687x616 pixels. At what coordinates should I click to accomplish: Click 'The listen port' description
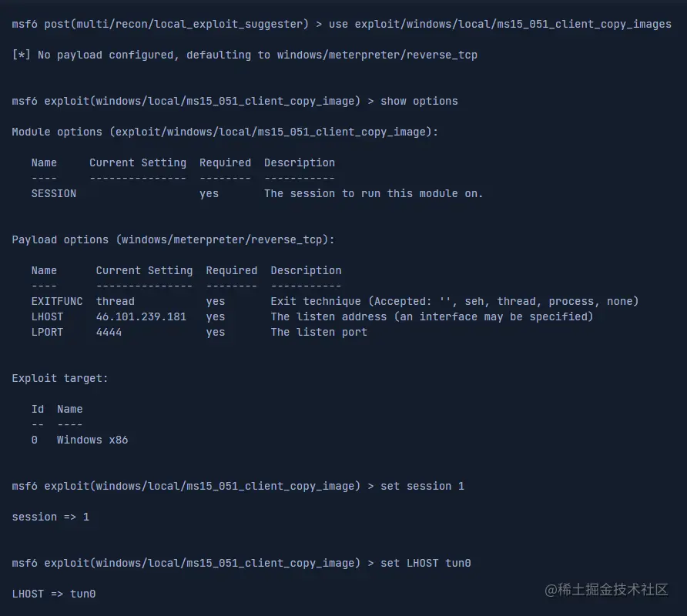319,332
